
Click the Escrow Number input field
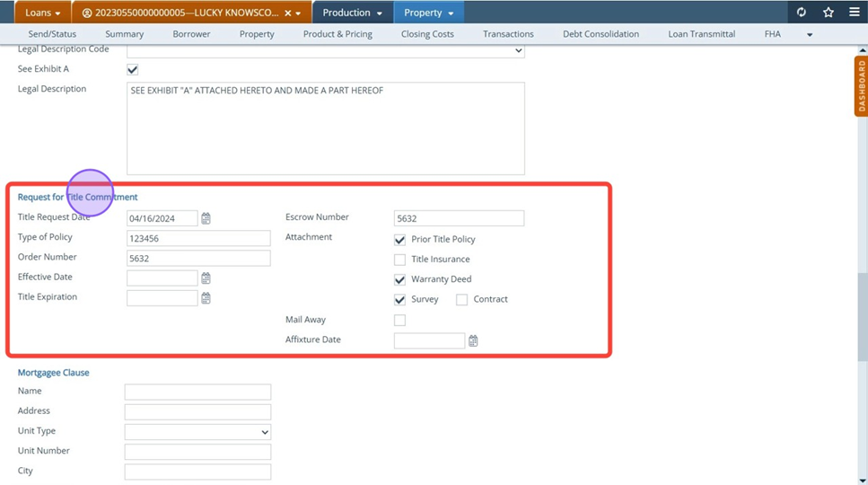coord(458,218)
